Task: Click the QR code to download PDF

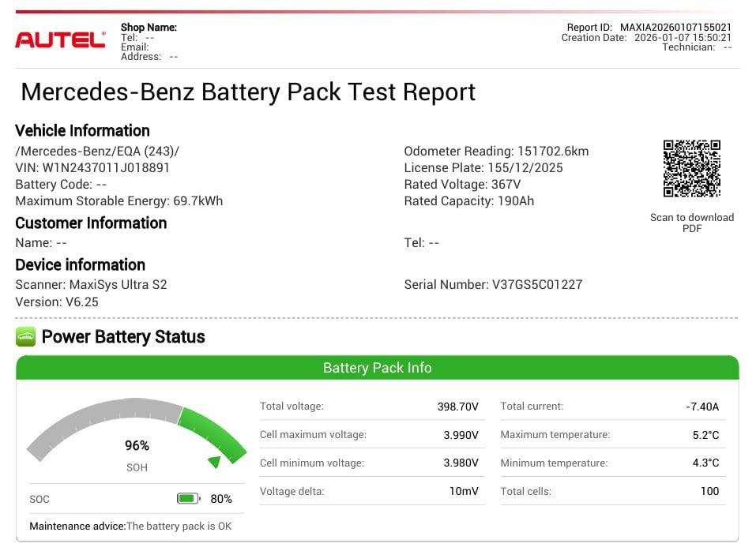Action: click(x=691, y=168)
